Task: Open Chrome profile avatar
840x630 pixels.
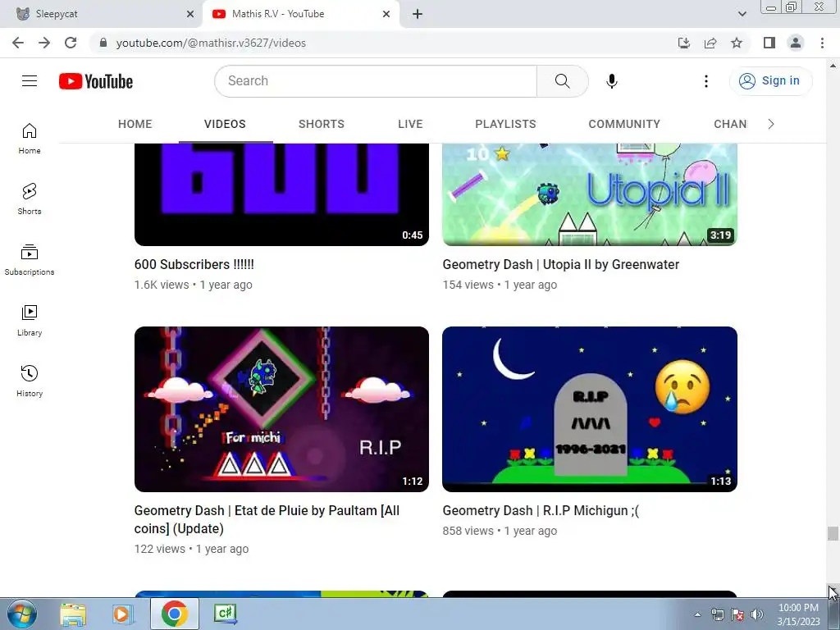Action: point(796,43)
